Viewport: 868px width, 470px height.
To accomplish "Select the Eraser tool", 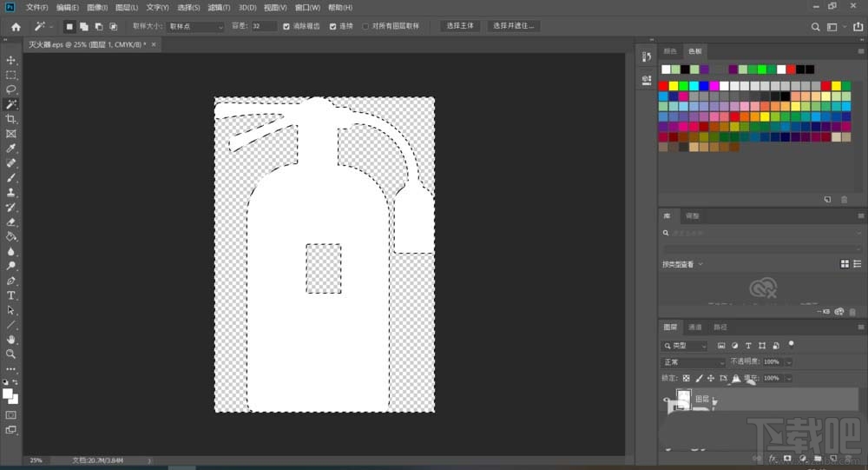I will pyautogui.click(x=10, y=222).
